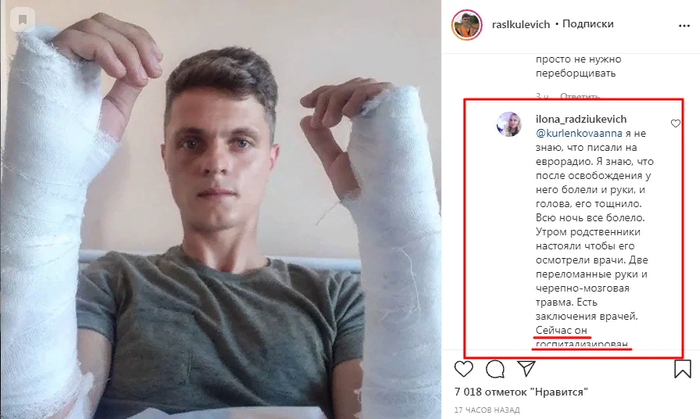Open ilona_radziukevich commenter avatar
This screenshot has width=700, height=419.
tap(509, 124)
